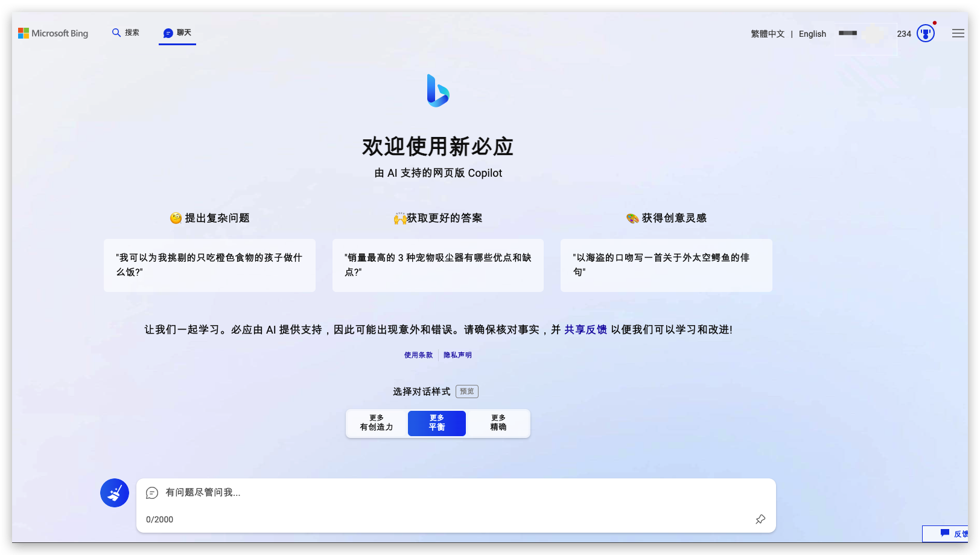Choose the pirate haiku space crocodile prompt
The image size is (980, 555).
(x=666, y=265)
